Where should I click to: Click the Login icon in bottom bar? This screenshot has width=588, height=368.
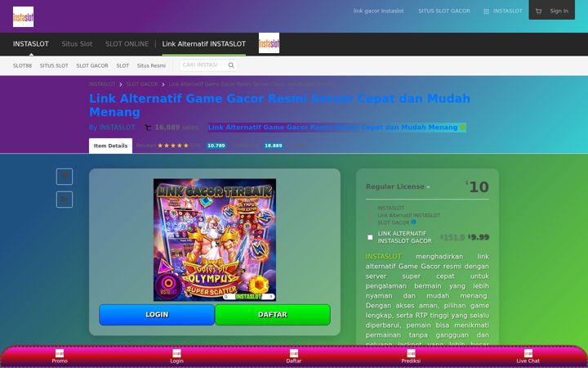pos(176,353)
